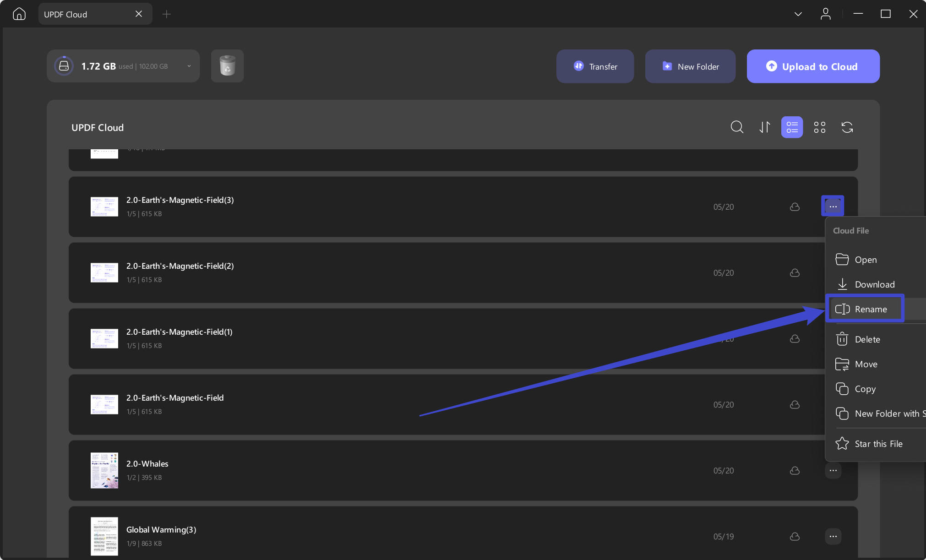Choose Open from Cloud File menu
926x560 pixels.
pyautogui.click(x=876, y=260)
